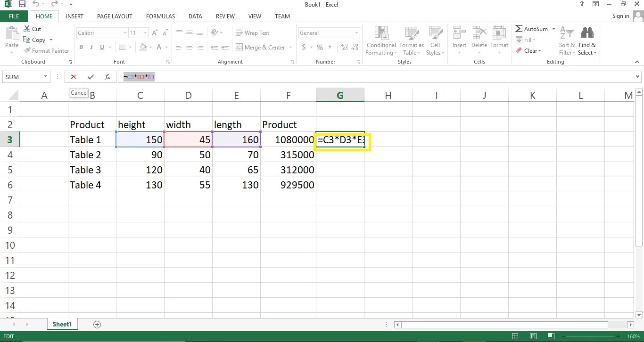Screen dimensions: 644x342
Task: Confirm the formula with the Enter checkmark
Action: (91, 77)
